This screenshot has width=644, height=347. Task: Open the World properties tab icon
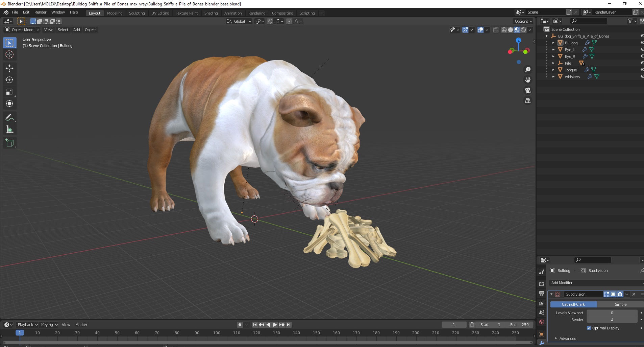pyautogui.click(x=542, y=322)
